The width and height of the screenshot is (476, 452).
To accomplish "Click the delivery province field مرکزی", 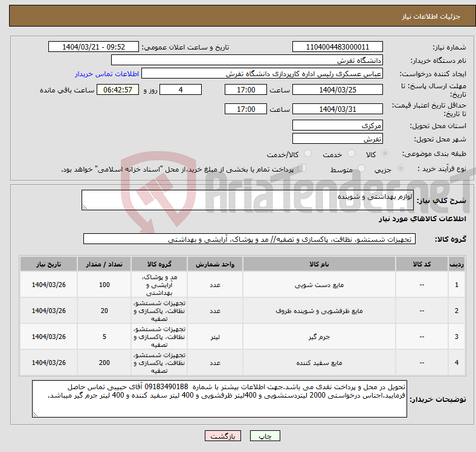I will click(x=337, y=125).
